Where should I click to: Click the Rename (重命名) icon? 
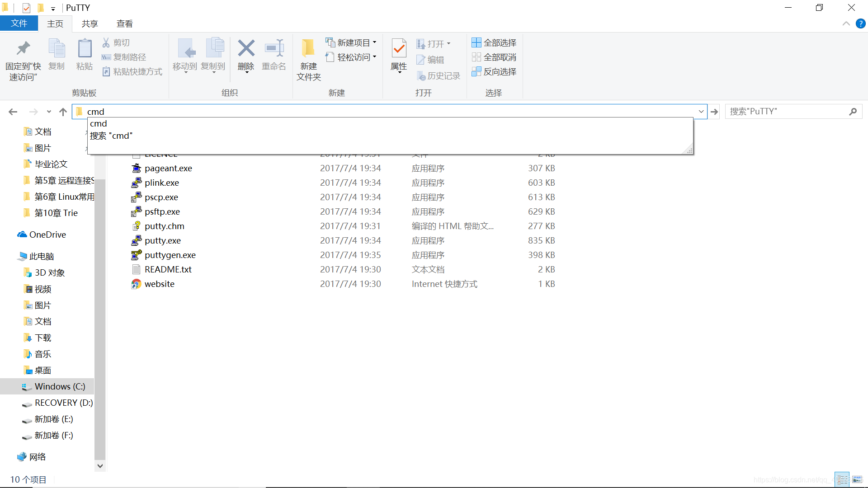point(274,48)
